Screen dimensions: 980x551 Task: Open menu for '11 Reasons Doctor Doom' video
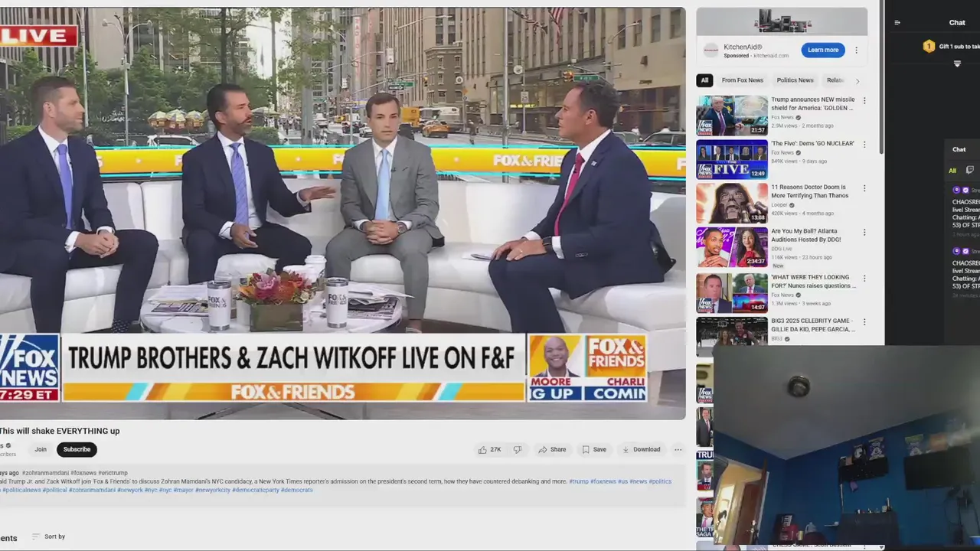click(x=864, y=188)
